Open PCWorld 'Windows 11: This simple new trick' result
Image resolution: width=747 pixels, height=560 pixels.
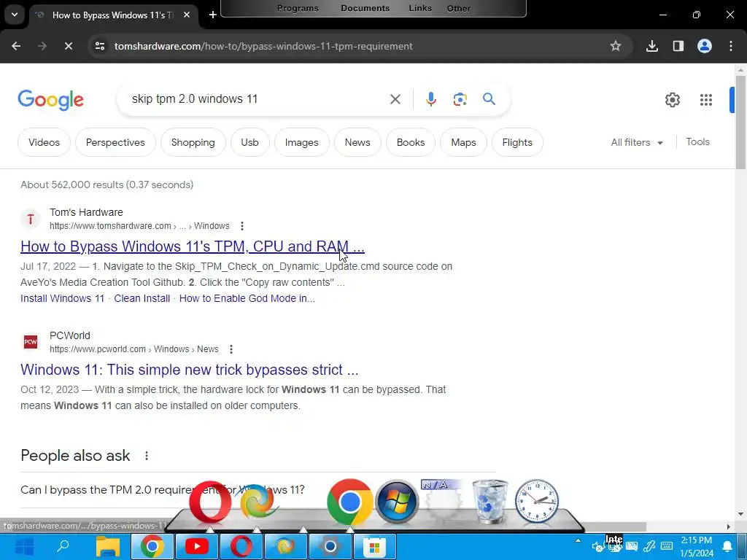[190, 370]
